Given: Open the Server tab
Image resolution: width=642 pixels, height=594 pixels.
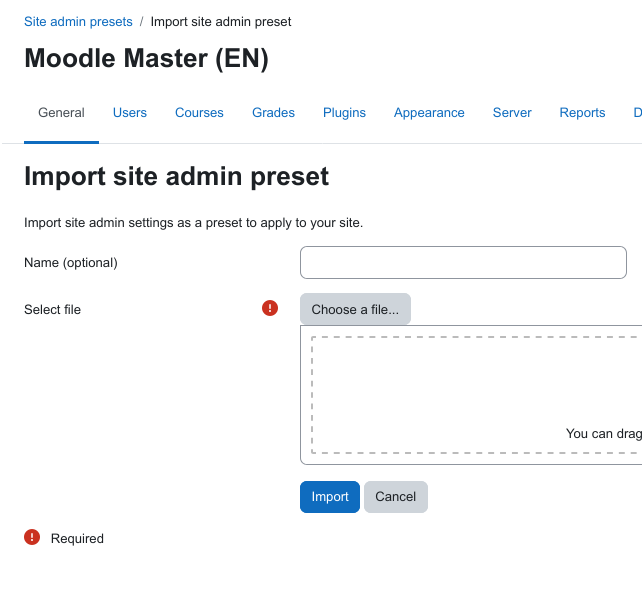Looking at the screenshot, I should [x=512, y=113].
